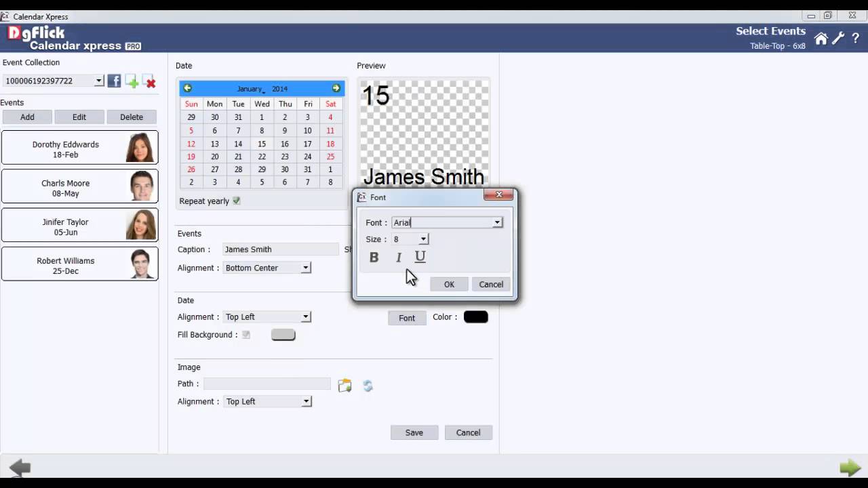Close the Font dialog
This screenshot has height=488, width=868.
(x=499, y=195)
